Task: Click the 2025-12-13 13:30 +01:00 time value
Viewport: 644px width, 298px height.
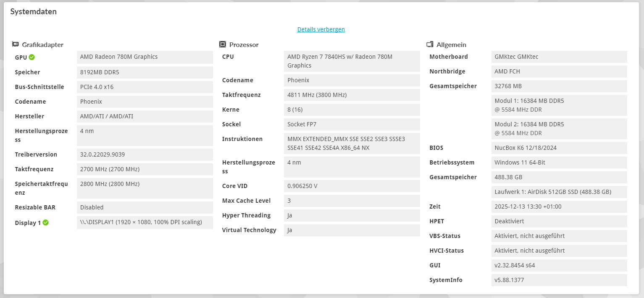Action: [x=559, y=207]
